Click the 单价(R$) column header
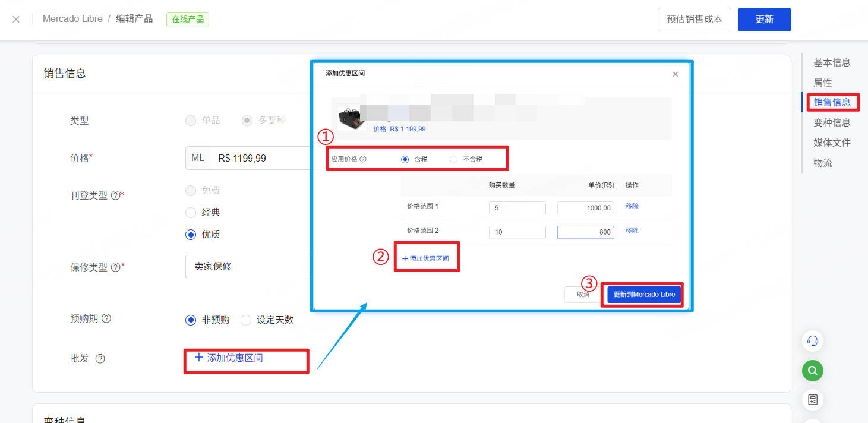 pos(601,185)
